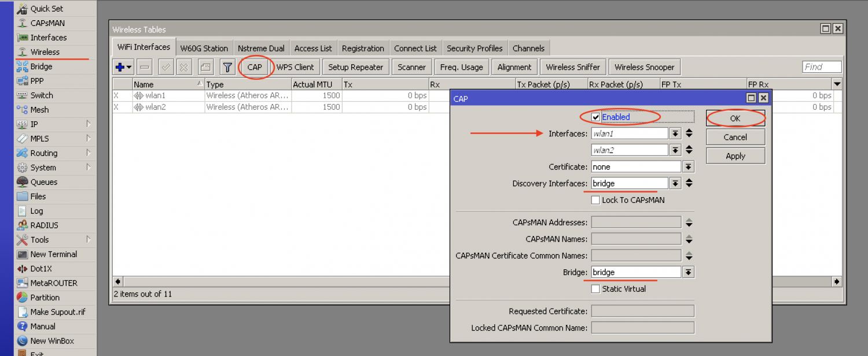Click the Apply button
Screen dimensions: 868x356
pos(735,156)
